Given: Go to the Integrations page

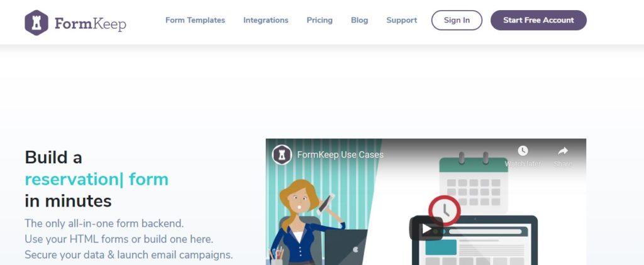Looking at the screenshot, I should [266, 20].
